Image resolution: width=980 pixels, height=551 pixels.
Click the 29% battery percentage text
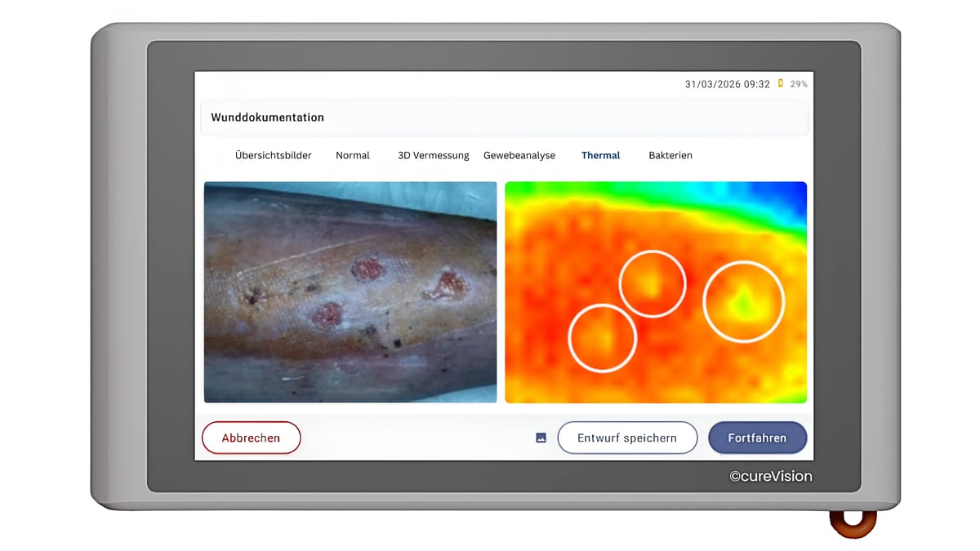point(799,84)
